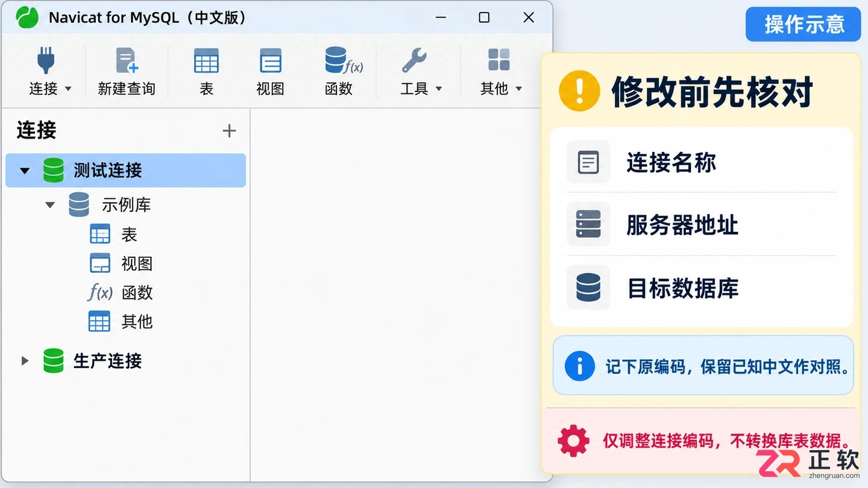Click the 服务器地址 server icon

[x=588, y=224]
